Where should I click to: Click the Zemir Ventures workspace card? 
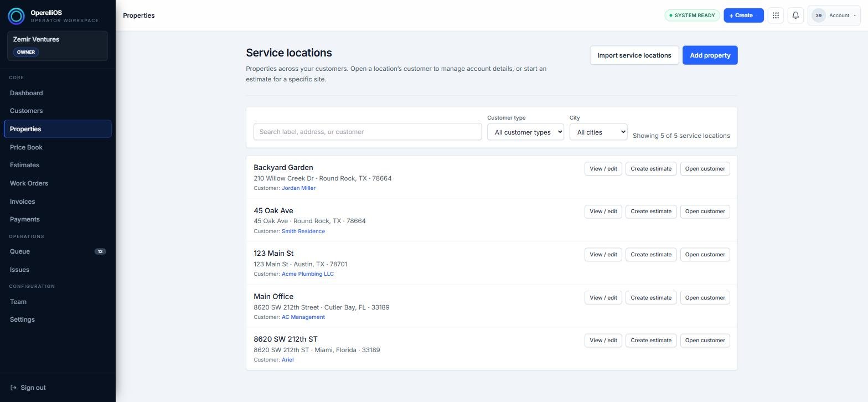[x=58, y=46]
